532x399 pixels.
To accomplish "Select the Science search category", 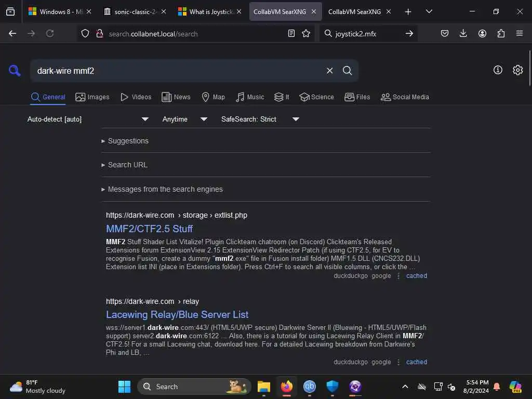I will [317, 97].
